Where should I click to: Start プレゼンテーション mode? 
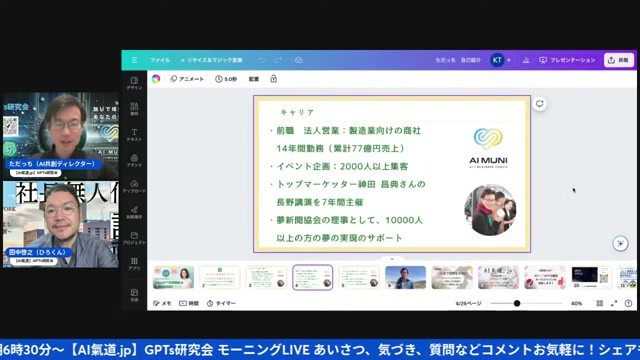(x=567, y=60)
